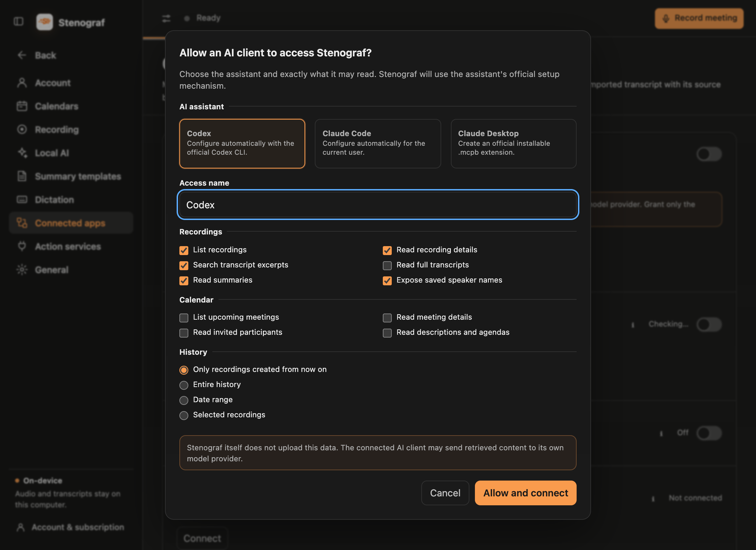This screenshot has height=550, width=756.
Task: Open Calendars calendar icon
Action: coord(22,106)
